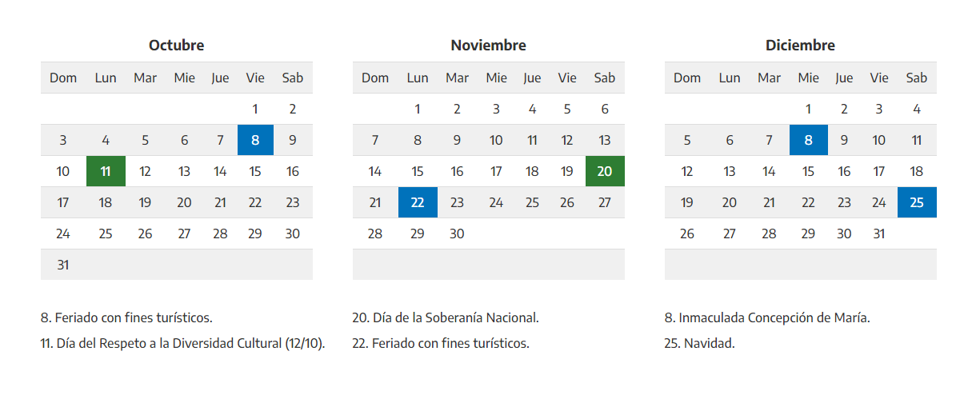This screenshot has height=415, width=980.
Task: Click the blue December 8 holiday cell
Action: coord(808,140)
